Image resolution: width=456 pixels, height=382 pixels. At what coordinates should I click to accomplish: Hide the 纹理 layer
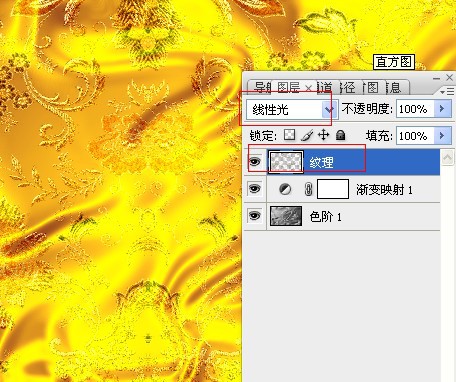(255, 162)
